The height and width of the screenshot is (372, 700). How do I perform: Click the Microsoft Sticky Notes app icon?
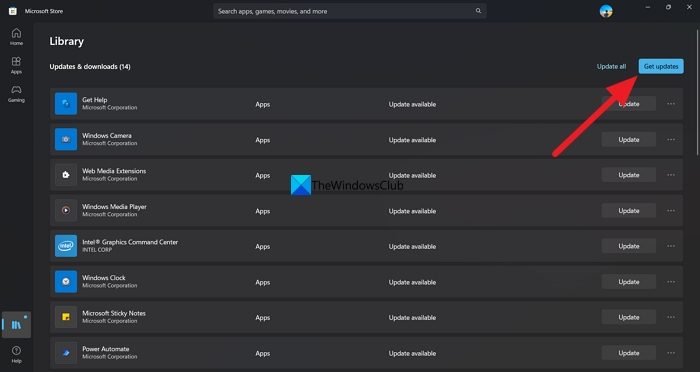pyautogui.click(x=66, y=317)
